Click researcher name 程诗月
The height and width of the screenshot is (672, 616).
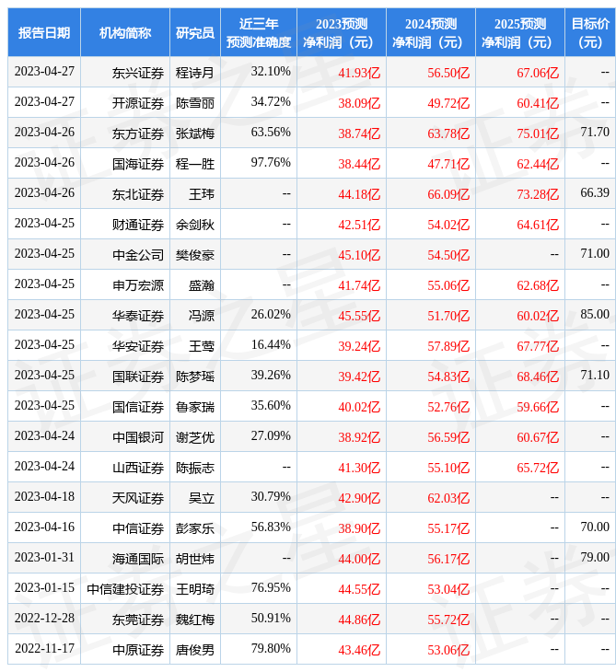[195, 73]
